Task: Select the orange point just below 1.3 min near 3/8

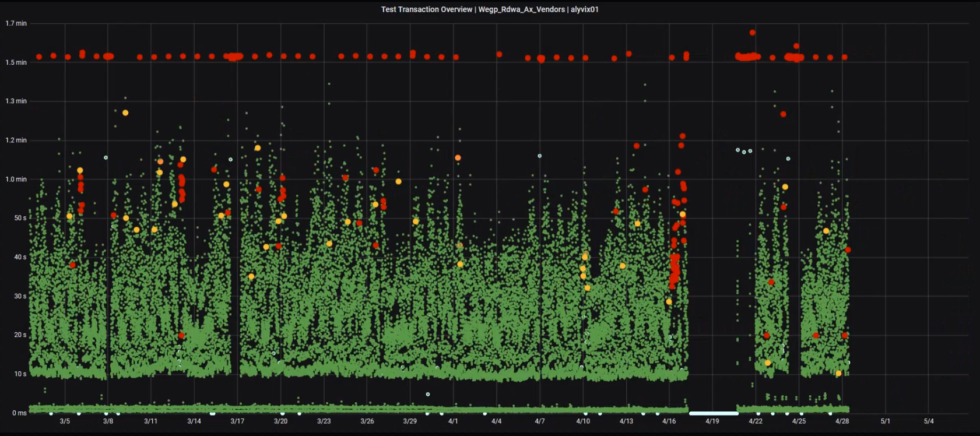Action: point(125,112)
